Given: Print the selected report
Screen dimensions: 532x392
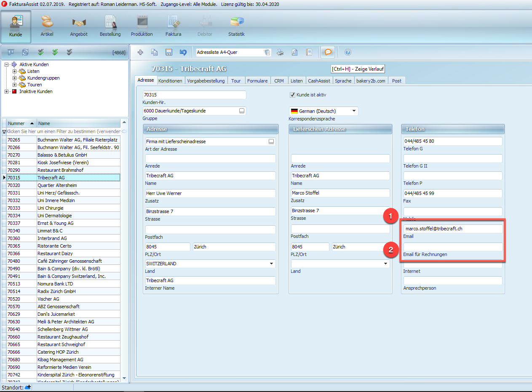Looking at the screenshot, I should [x=280, y=52].
